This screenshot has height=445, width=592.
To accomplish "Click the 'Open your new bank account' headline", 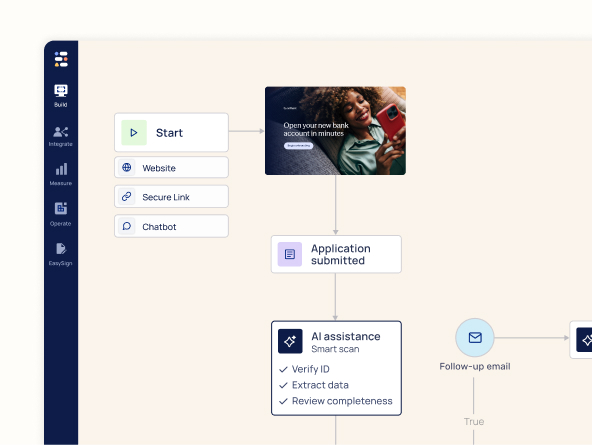I will pyautogui.click(x=316, y=129).
